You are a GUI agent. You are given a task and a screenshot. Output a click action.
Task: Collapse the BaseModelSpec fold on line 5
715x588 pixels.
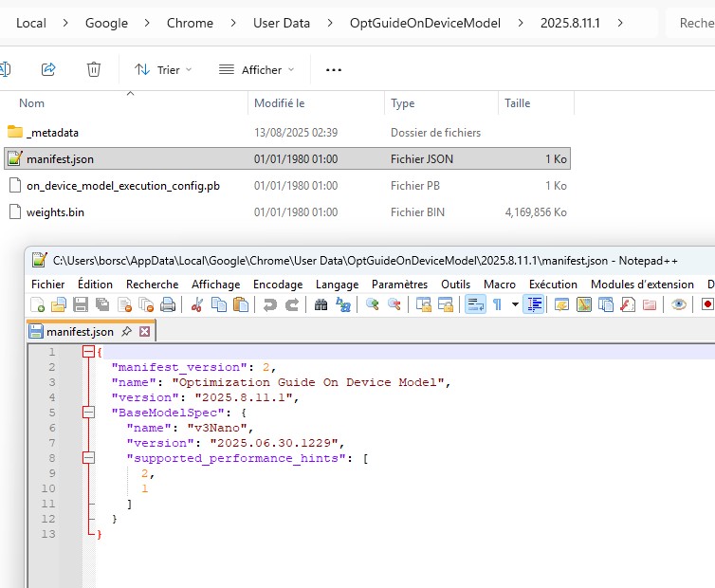click(x=88, y=413)
